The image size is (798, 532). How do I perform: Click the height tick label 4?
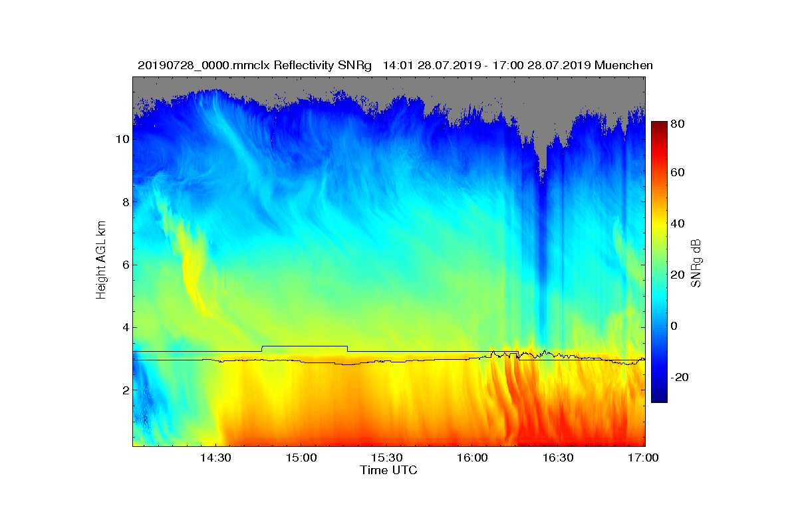click(125, 327)
